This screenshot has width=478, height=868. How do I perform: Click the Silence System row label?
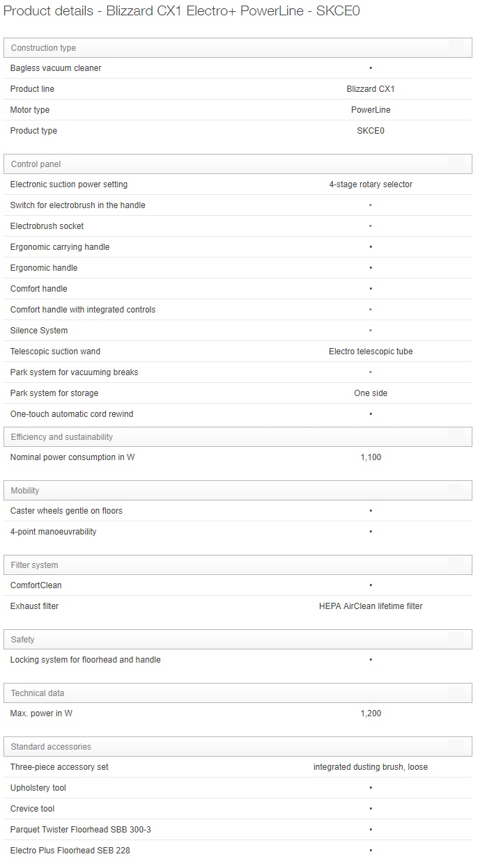click(x=39, y=331)
